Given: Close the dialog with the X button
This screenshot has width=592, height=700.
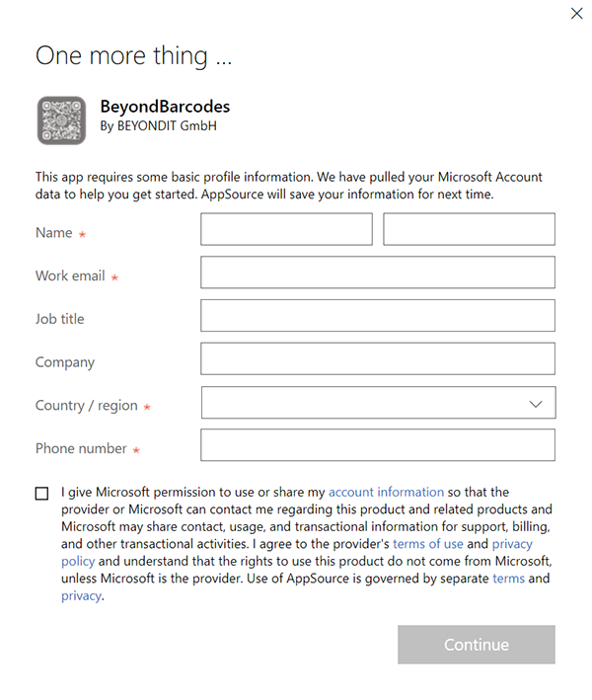Looking at the screenshot, I should pyautogui.click(x=577, y=13).
